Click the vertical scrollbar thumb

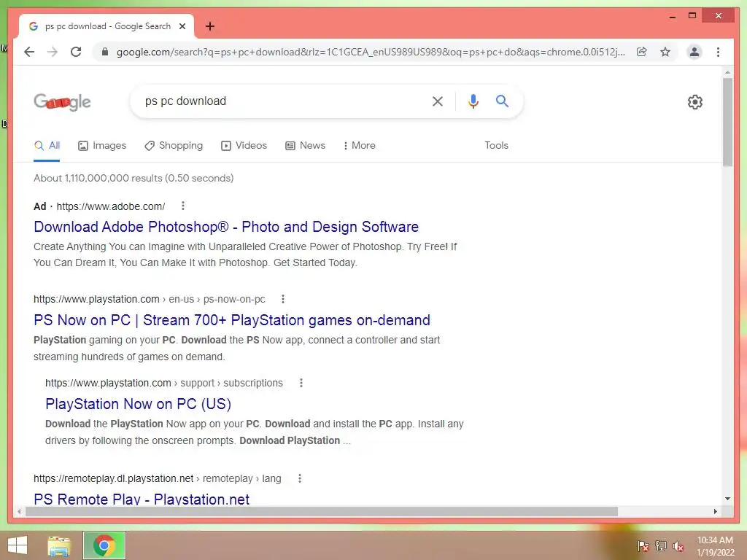[x=727, y=122]
